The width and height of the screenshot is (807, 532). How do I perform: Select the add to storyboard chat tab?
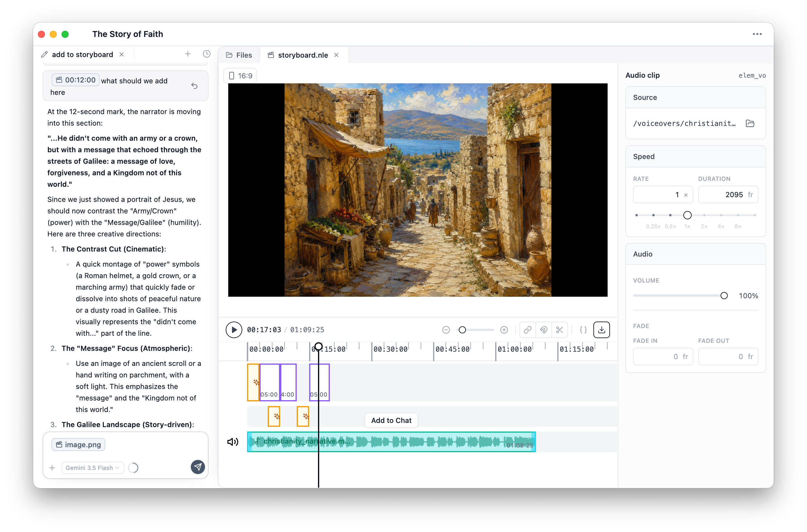[82, 55]
